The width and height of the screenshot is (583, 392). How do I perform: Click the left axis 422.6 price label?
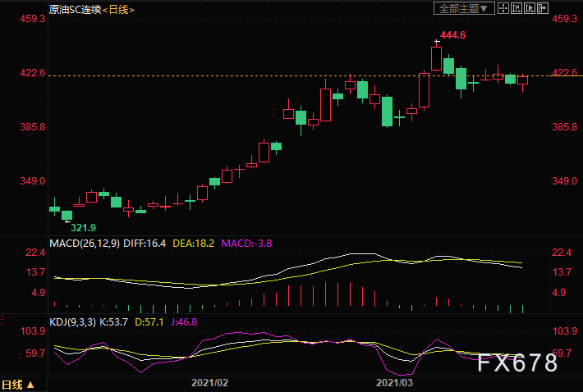(33, 73)
